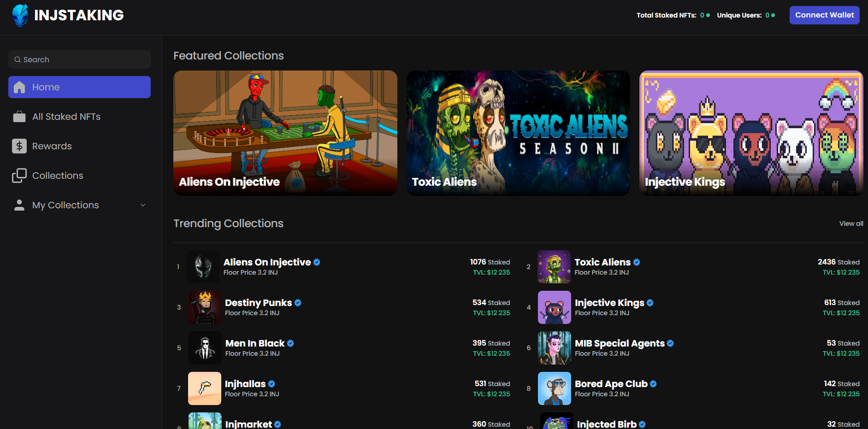Open Injhallas avatar thumbnail
Screen dimensions: 868x429
pos(205,388)
